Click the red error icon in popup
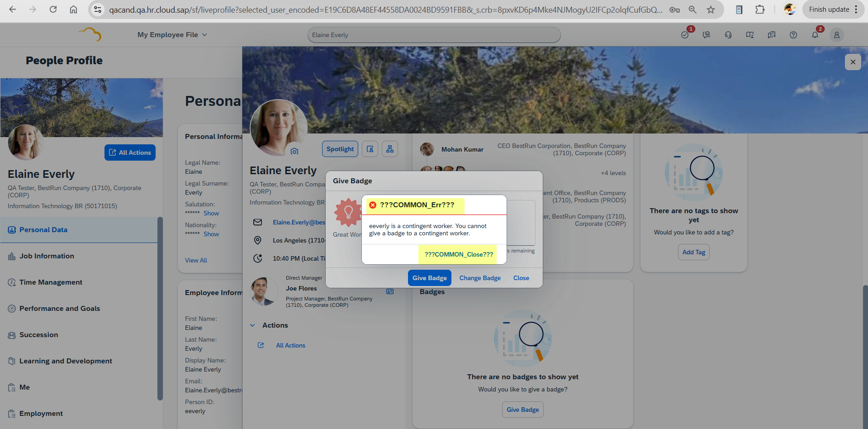The width and height of the screenshot is (868, 429). click(x=373, y=205)
